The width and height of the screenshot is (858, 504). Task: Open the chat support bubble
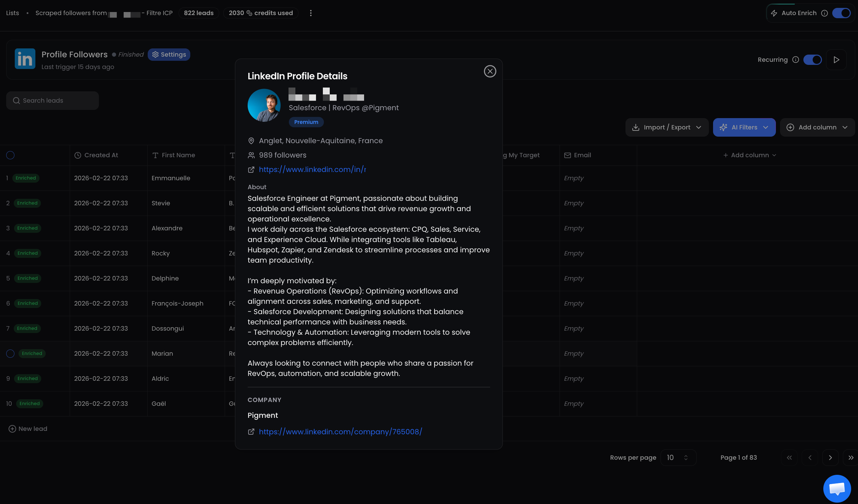pyautogui.click(x=837, y=488)
